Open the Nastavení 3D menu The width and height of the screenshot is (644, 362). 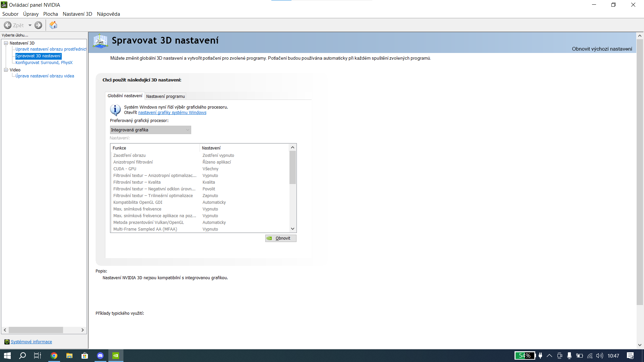77,14
